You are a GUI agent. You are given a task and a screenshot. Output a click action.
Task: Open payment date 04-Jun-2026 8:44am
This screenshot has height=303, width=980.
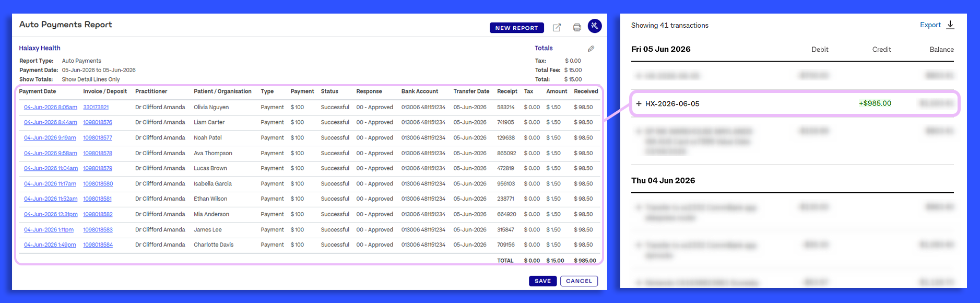[51, 122]
